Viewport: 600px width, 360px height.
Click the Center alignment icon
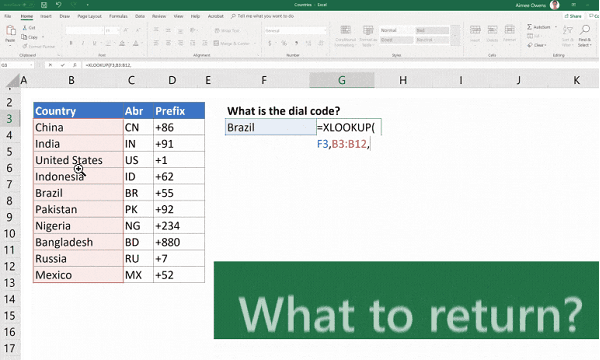tap(168, 43)
